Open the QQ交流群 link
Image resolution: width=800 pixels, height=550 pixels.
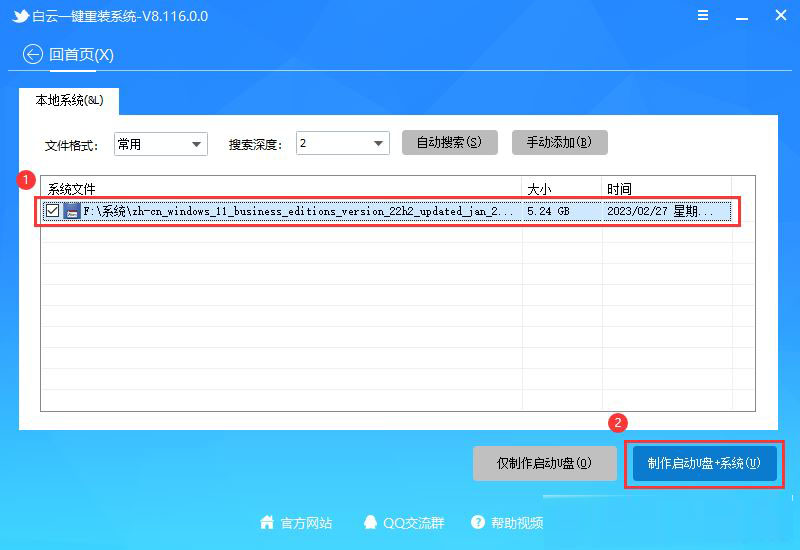[414, 523]
